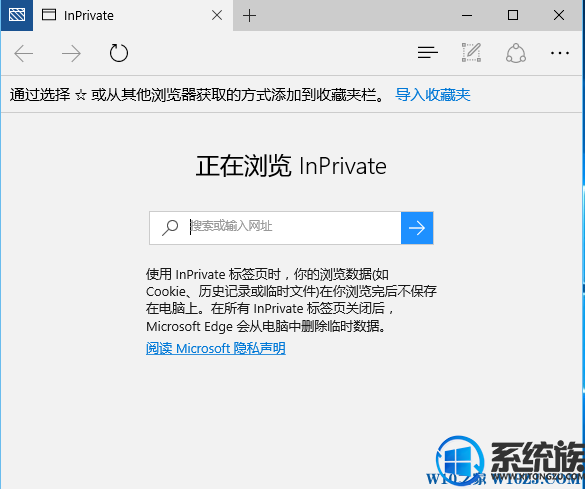Image resolution: width=585 pixels, height=489 pixels.
Task: Click the 导入收藏夹 link
Action: [x=432, y=95]
